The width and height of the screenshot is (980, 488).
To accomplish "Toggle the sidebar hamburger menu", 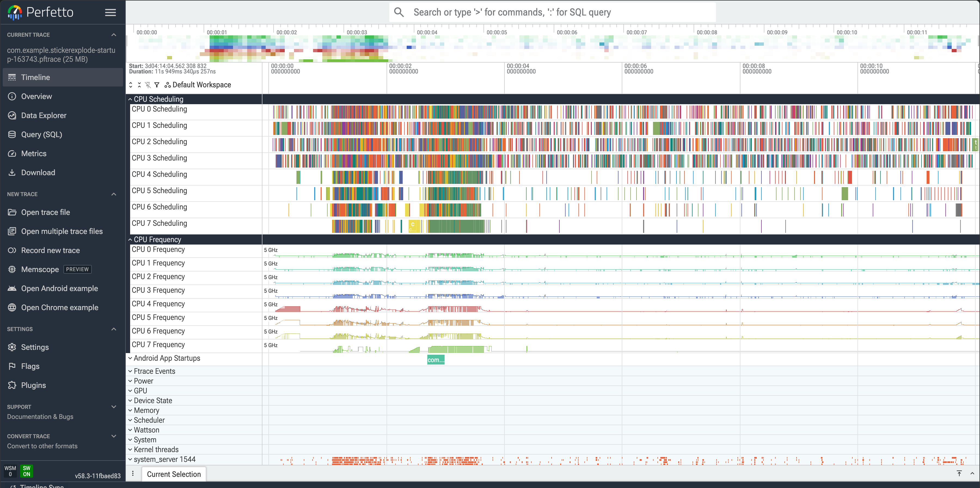I will [110, 13].
